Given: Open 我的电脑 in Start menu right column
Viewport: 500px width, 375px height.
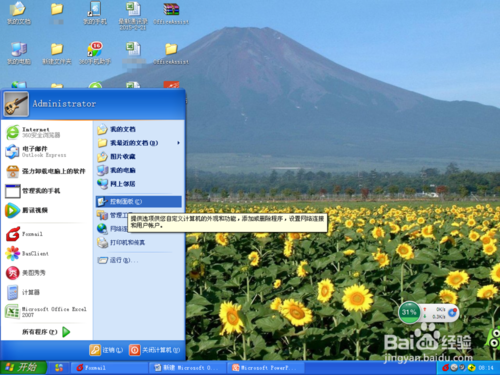Looking at the screenshot, I should [x=116, y=170].
